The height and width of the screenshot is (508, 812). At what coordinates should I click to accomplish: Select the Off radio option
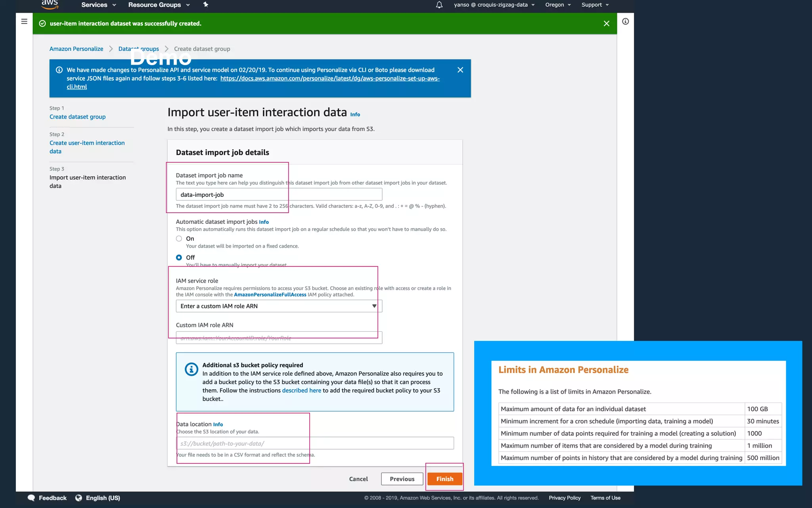click(x=179, y=258)
